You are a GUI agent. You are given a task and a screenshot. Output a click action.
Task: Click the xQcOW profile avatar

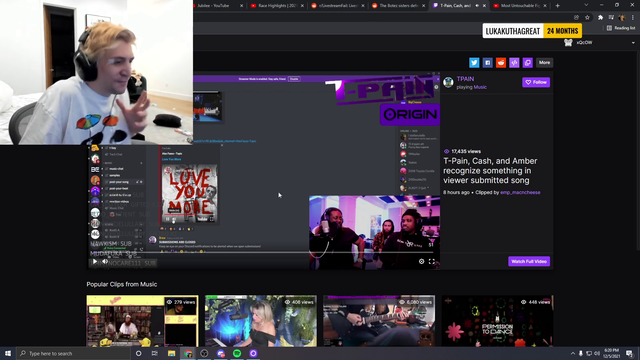(x=568, y=42)
